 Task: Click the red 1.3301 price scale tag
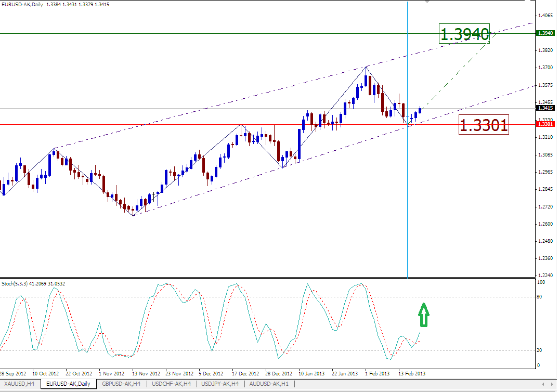pos(544,124)
